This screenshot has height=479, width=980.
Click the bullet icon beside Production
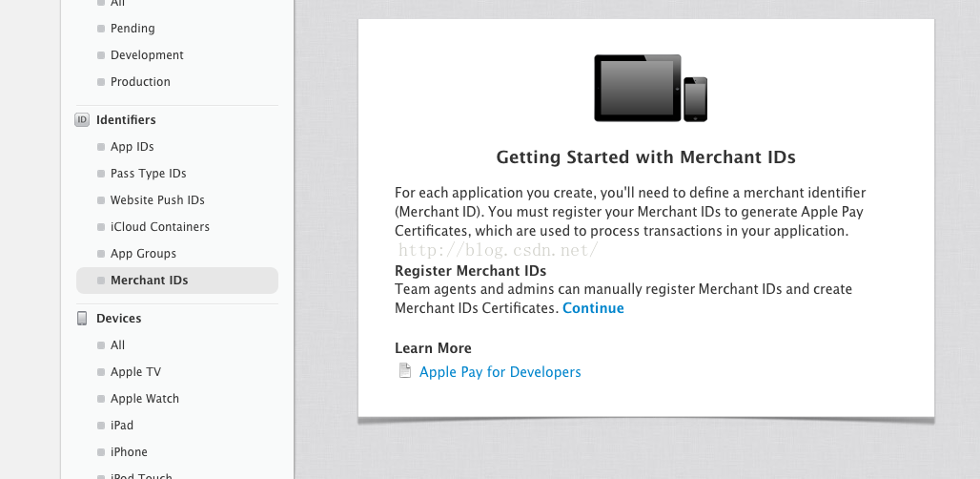click(101, 83)
